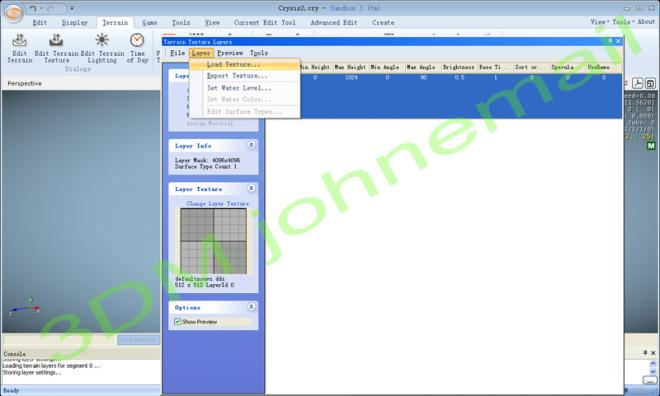
Task: Collapse the Layer Texture panel
Action: click(251, 189)
